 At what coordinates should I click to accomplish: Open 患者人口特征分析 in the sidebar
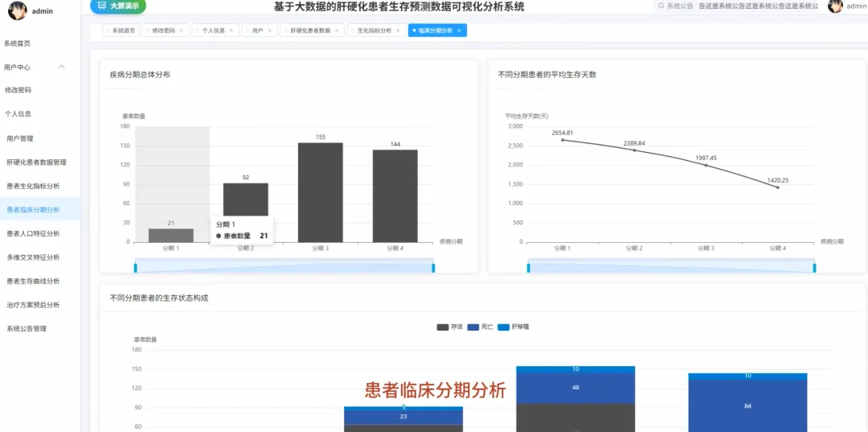(x=40, y=234)
